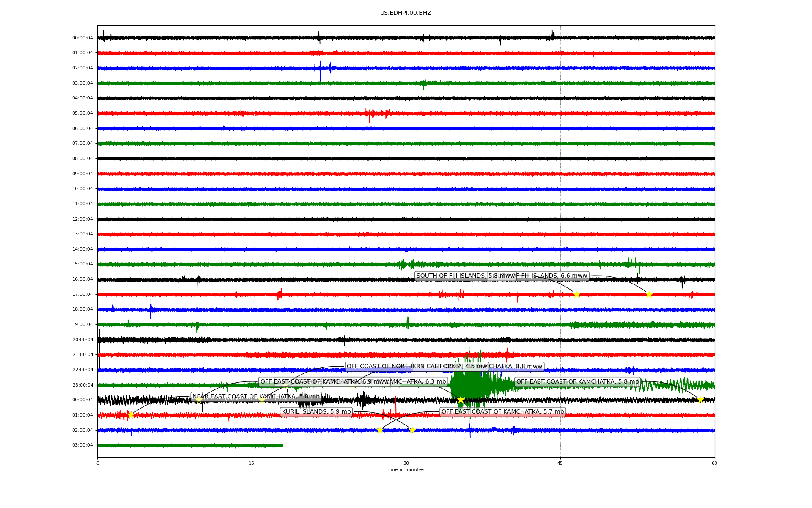Select OFF EAST COAST OF KAMCHATKA, 6.9 mww annotation
Screen dimensions: 812x508
pyautogui.click(x=324, y=382)
